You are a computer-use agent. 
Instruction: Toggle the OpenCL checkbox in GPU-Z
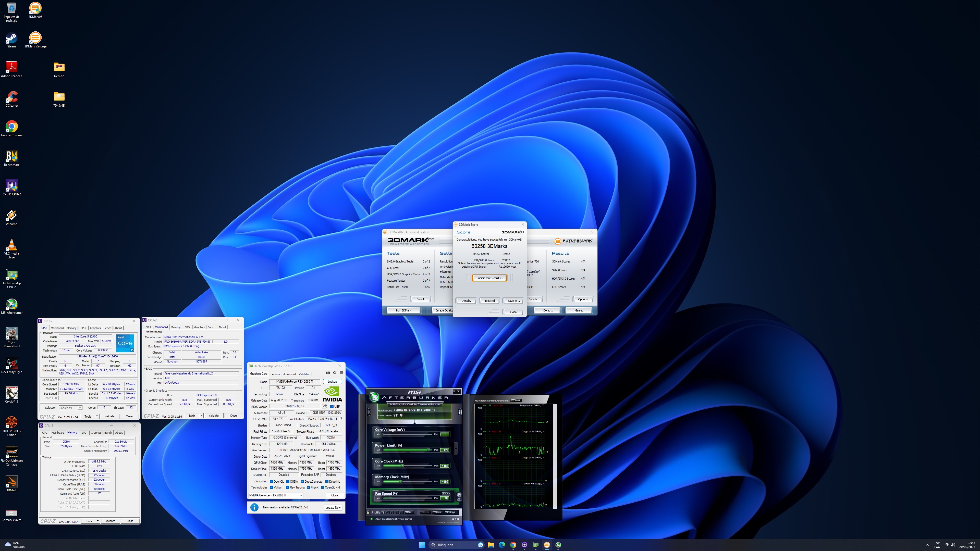(x=271, y=481)
